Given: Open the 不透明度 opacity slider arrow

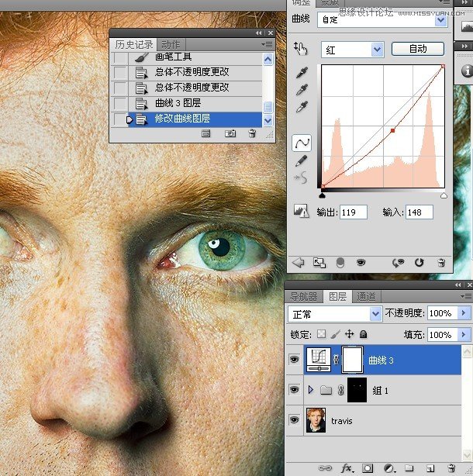Looking at the screenshot, I should pyautogui.click(x=464, y=312).
